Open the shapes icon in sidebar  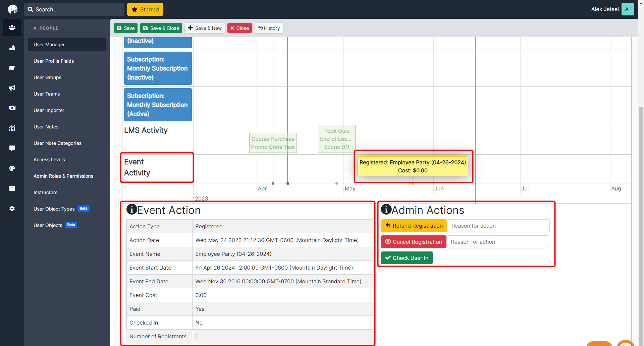pyautogui.click(x=12, y=48)
